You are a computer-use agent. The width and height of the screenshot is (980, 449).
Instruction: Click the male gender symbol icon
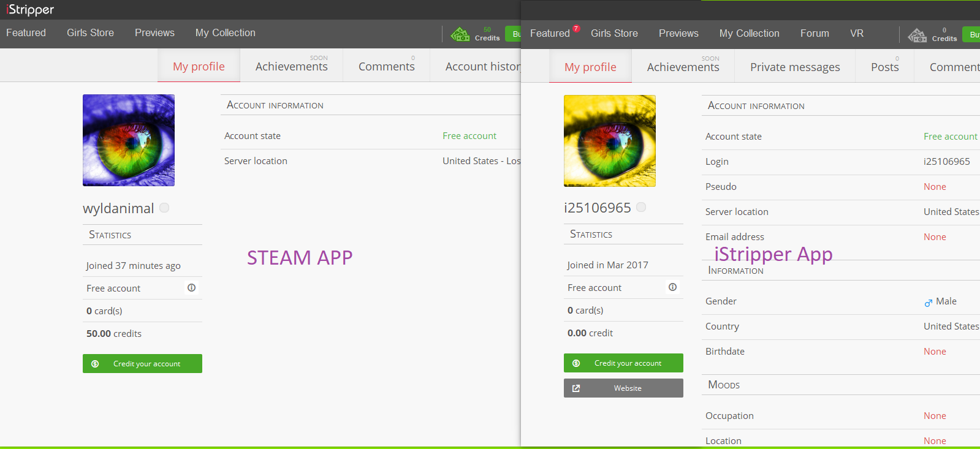[929, 302]
